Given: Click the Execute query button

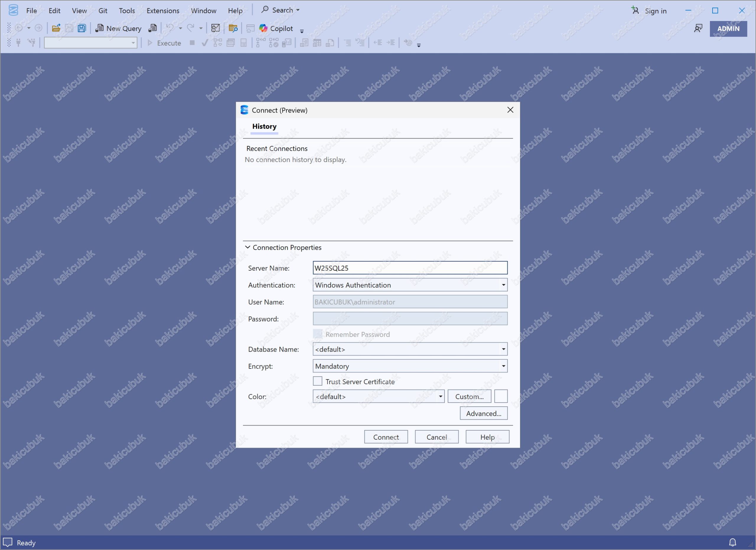Looking at the screenshot, I should click(164, 43).
